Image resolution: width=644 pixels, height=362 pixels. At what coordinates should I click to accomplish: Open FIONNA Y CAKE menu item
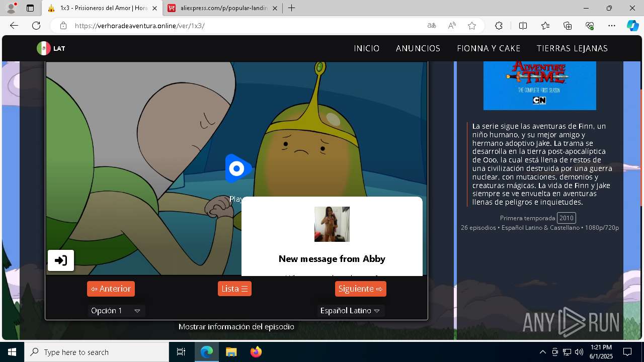pyautogui.click(x=489, y=48)
